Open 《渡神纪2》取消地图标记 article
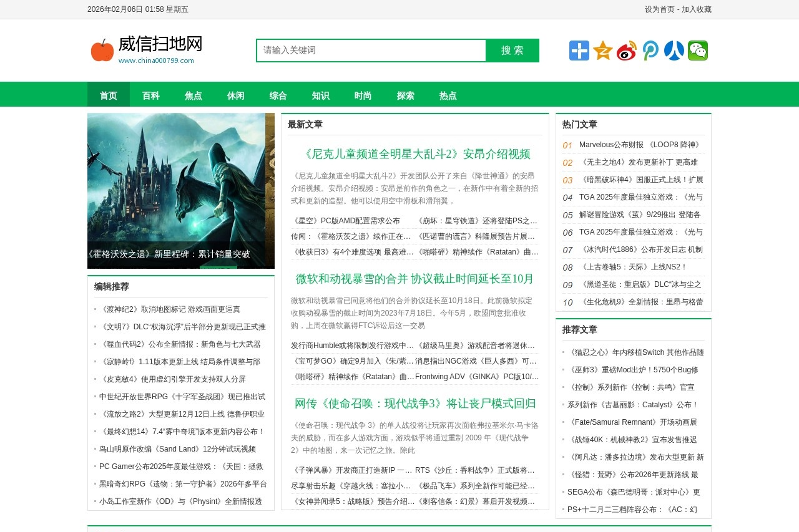This screenshot has width=799, height=532. pos(170,309)
